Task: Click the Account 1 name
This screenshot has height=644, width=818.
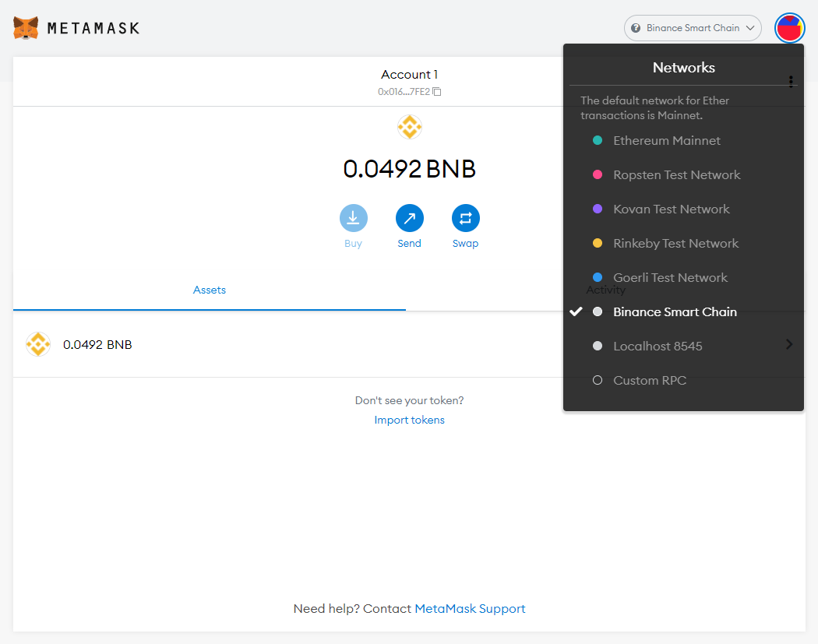Action: [x=410, y=75]
